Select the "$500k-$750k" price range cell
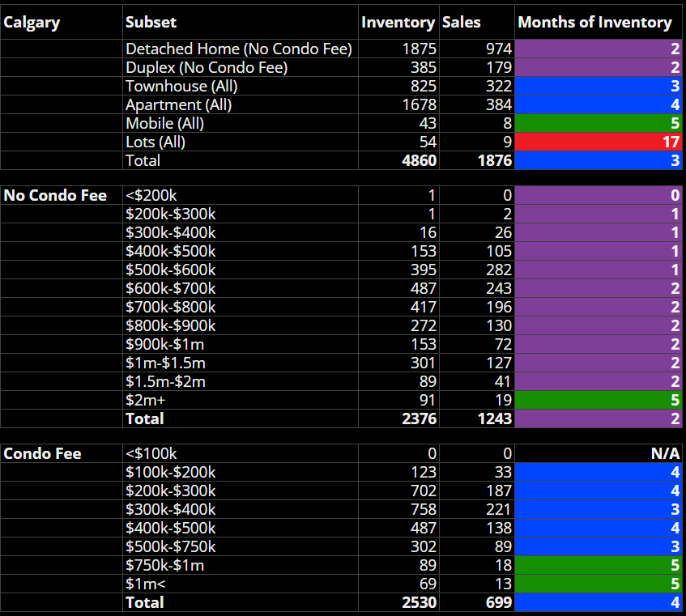The height and width of the screenshot is (616, 686). [x=170, y=546]
